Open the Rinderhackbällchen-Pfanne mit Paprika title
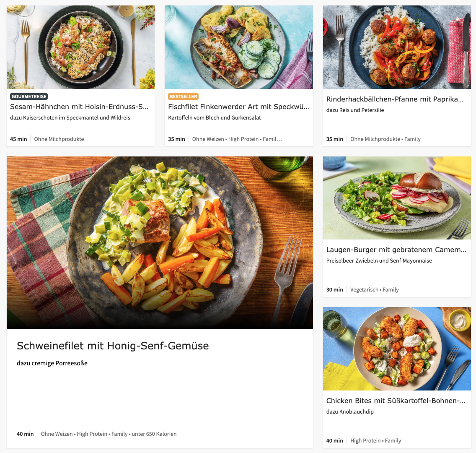 pos(395,99)
